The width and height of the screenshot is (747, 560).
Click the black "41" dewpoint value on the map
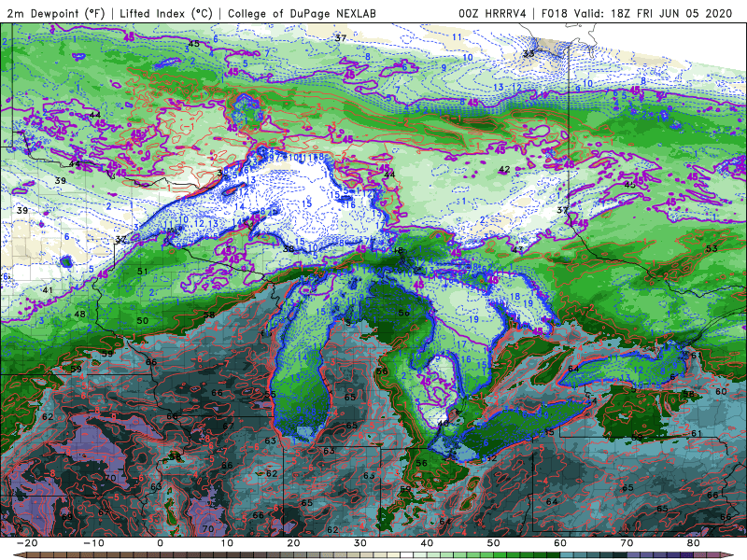click(x=48, y=290)
